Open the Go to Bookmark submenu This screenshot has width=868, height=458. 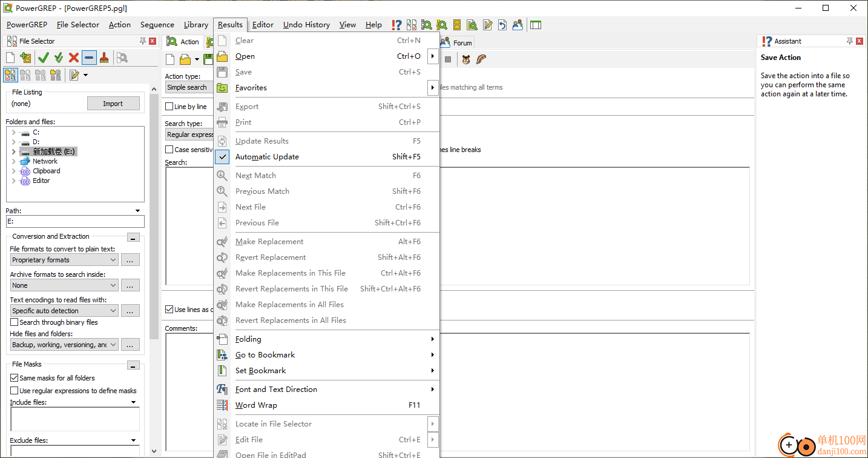(x=327, y=355)
